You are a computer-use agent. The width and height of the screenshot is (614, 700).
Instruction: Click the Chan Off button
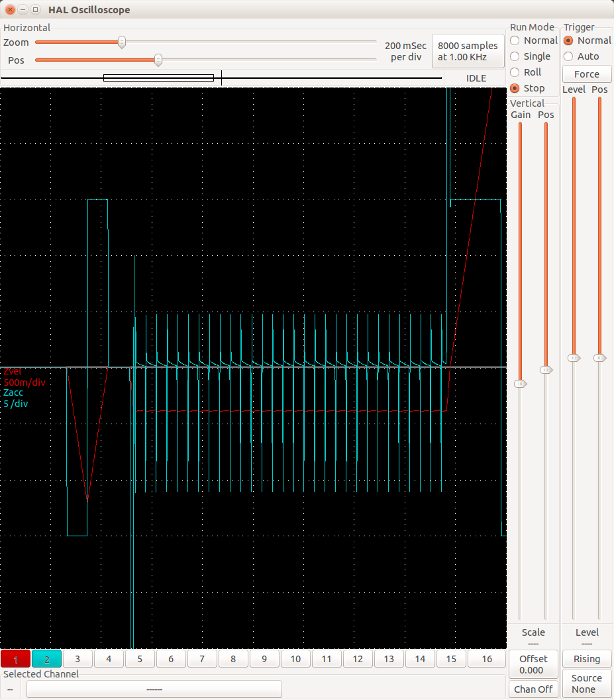pyautogui.click(x=533, y=689)
